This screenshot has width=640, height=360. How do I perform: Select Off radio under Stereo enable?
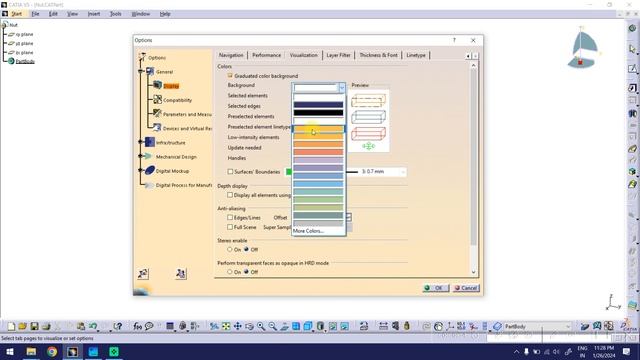[x=246, y=249]
